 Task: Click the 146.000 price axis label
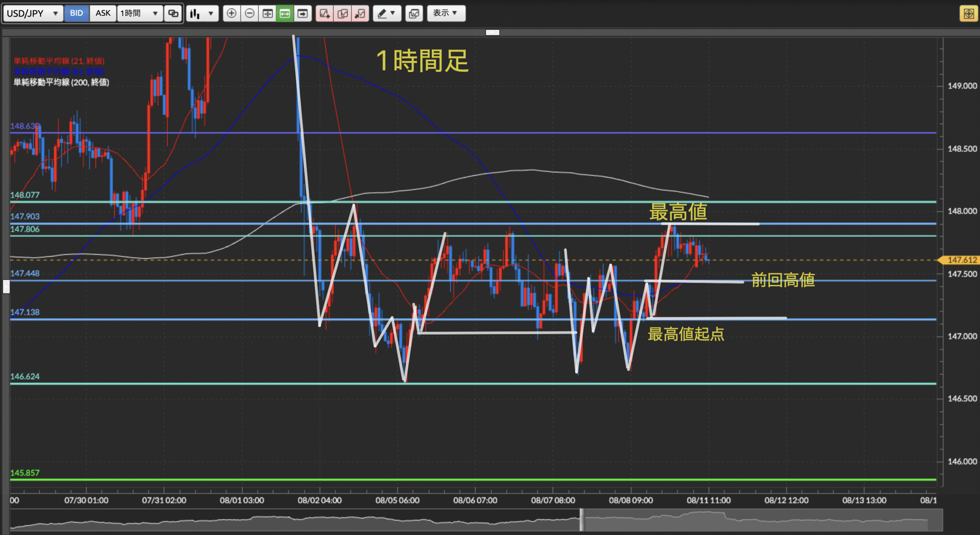962,461
